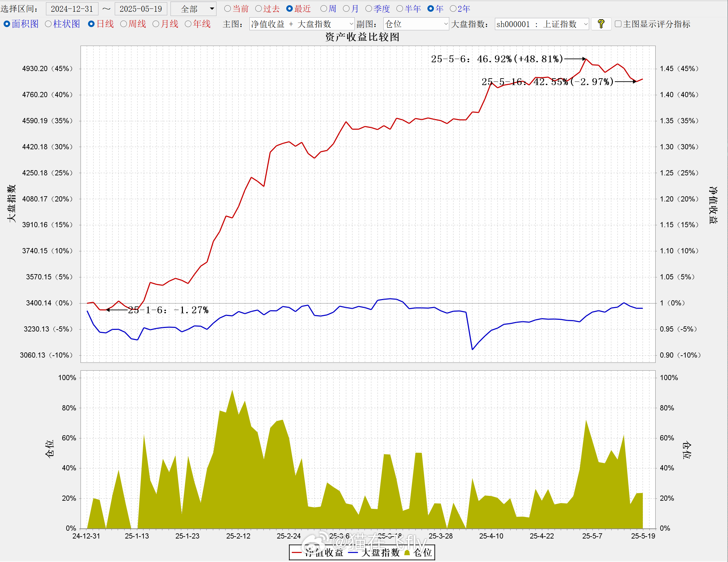
Task: Click the 1.20 (20%) right axis label
Action: tap(679, 199)
